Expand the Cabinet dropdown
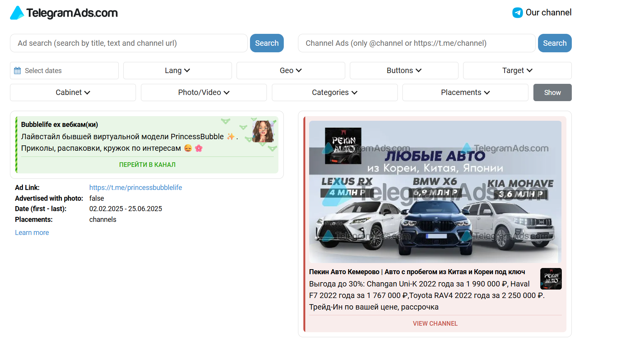Screen dimensions: 644x338 click(x=73, y=93)
